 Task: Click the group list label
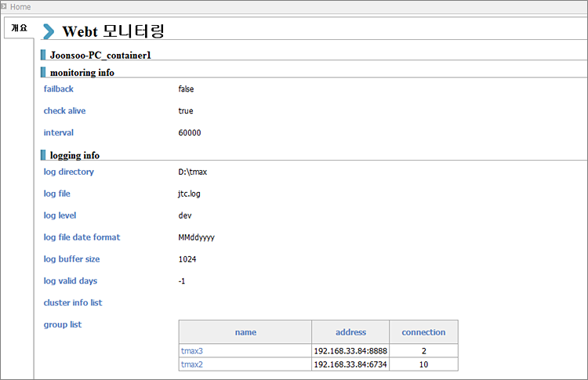coord(63,324)
